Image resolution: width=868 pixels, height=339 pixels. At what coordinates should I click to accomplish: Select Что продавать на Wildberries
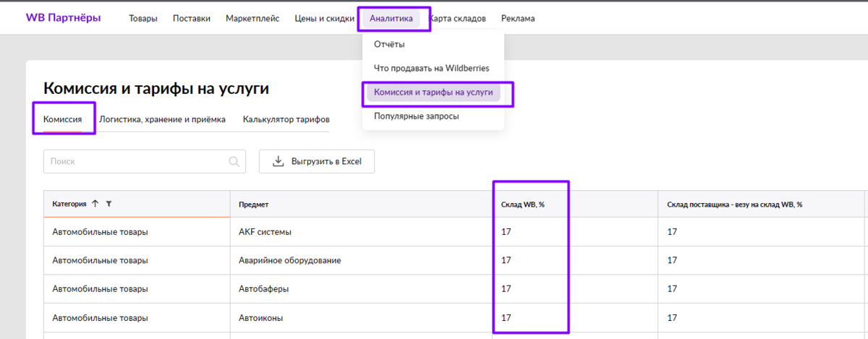[x=432, y=68]
